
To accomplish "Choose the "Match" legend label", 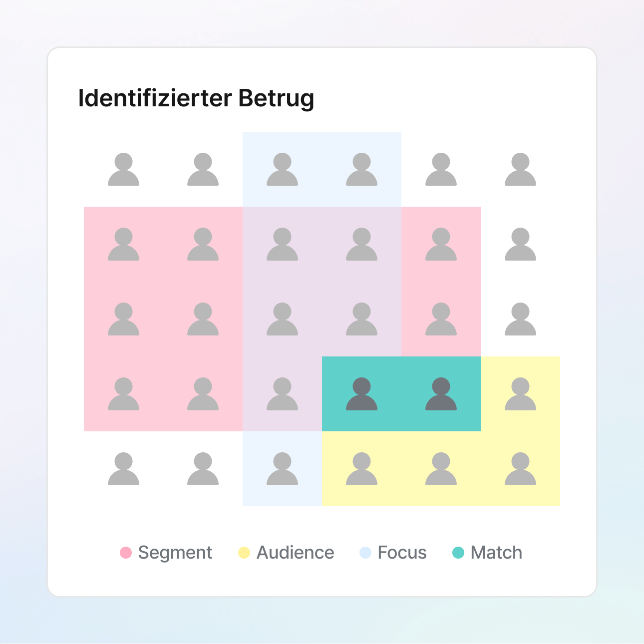I will (x=496, y=553).
